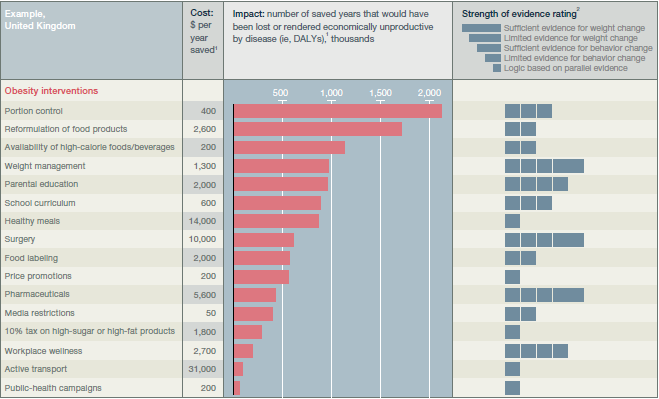Click the 2,000 axis tick label
The width and height of the screenshot is (659, 399).
(x=430, y=93)
